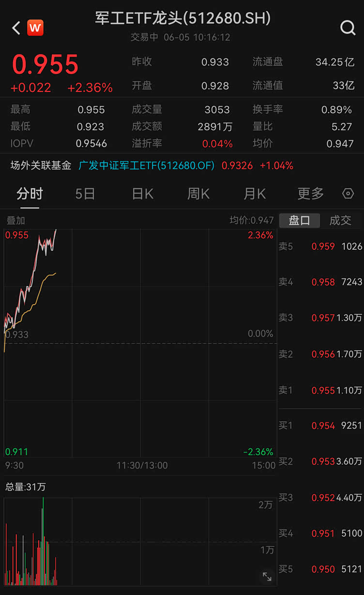Select the 盘口 tab
The width and height of the screenshot is (364, 595).
click(300, 220)
